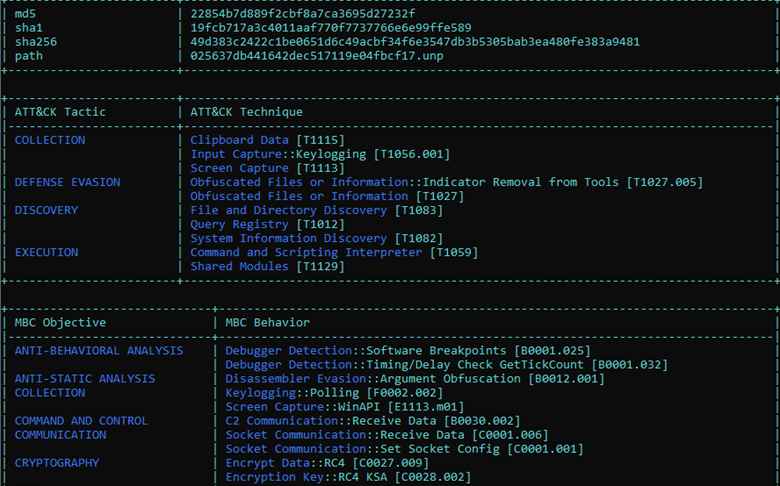The width and height of the screenshot is (780, 486).
Task: Click the ANTI-BEHAVIORAL ANALYSIS objective label
Action: 99,351
